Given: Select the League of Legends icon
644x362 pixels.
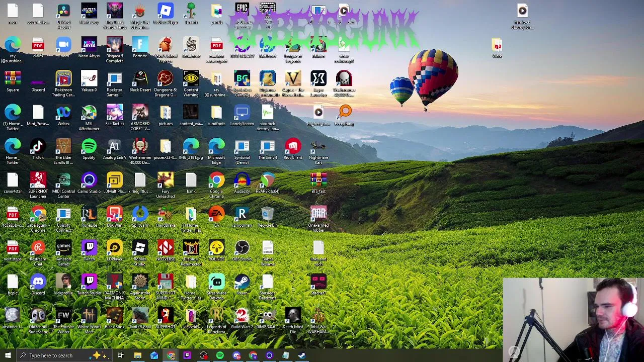Looking at the screenshot, I should (293, 50).
